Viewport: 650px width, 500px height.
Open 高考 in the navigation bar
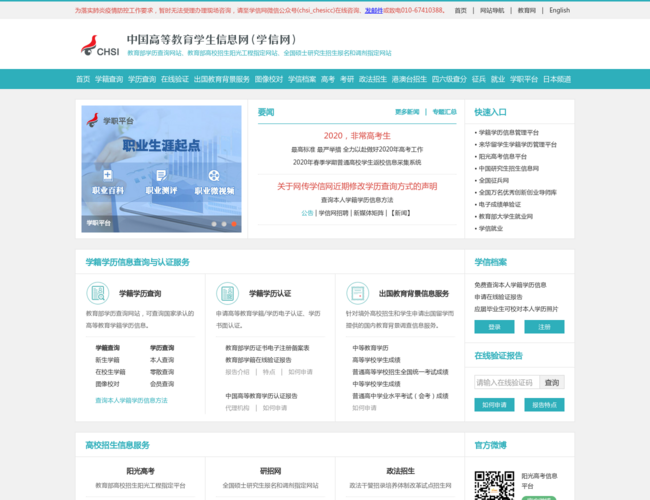tap(327, 79)
